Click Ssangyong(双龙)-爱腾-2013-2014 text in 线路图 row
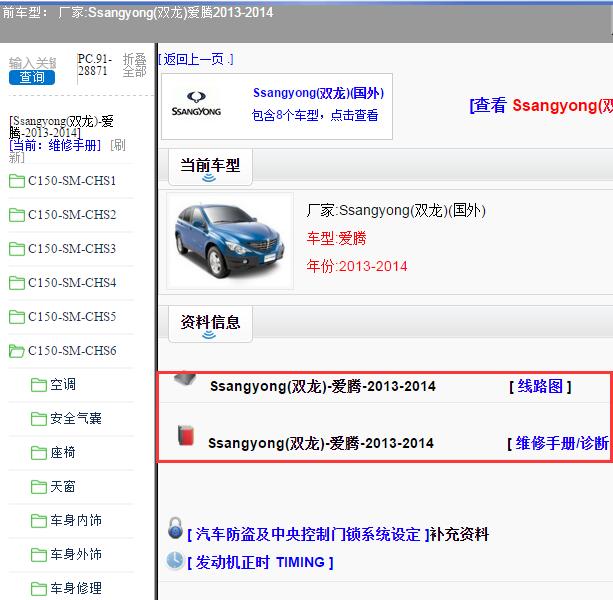The height and width of the screenshot is (600, 613). 323,387
